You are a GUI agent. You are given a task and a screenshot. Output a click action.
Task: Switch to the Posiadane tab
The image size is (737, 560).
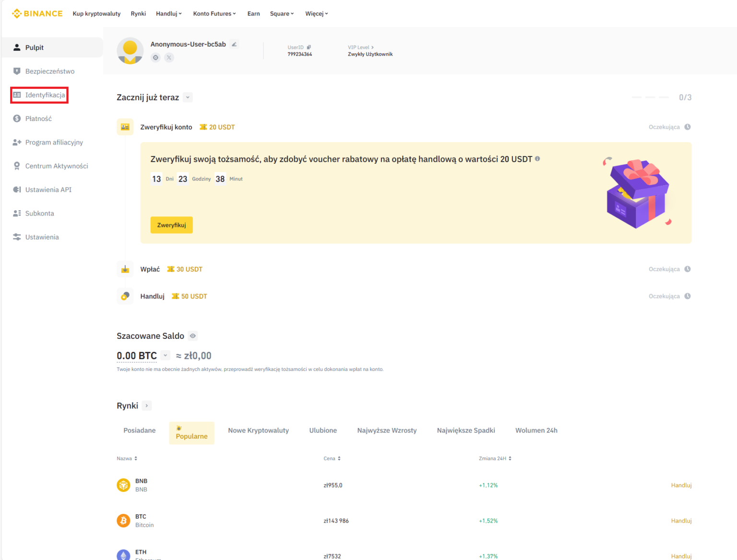140,430
